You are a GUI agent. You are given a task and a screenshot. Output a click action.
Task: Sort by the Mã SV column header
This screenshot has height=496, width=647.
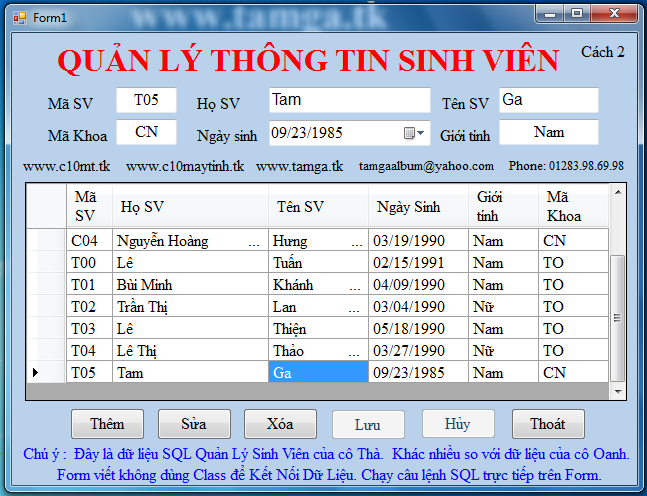(89, 206)
